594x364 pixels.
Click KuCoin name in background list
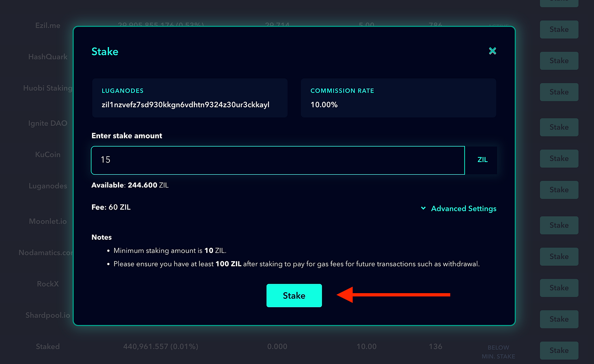pyautogui.click(x=48, y=154)
